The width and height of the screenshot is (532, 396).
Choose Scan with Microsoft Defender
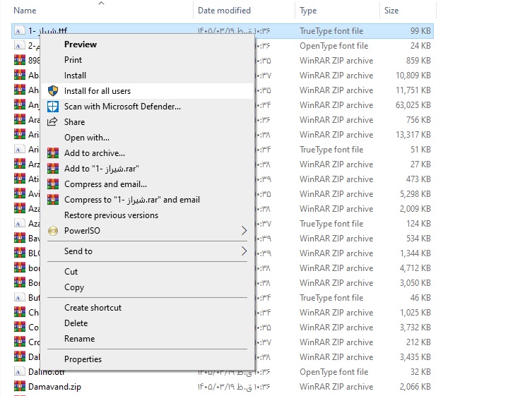[147, 107]
